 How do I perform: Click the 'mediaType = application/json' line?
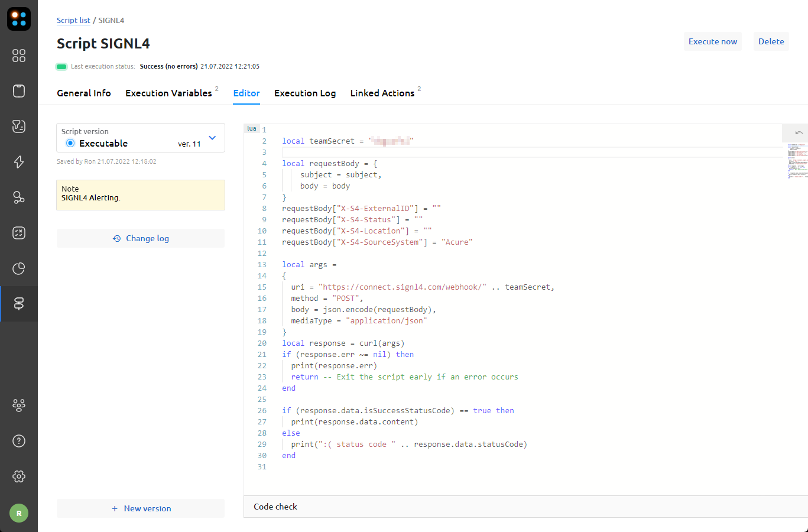point(359,320)
